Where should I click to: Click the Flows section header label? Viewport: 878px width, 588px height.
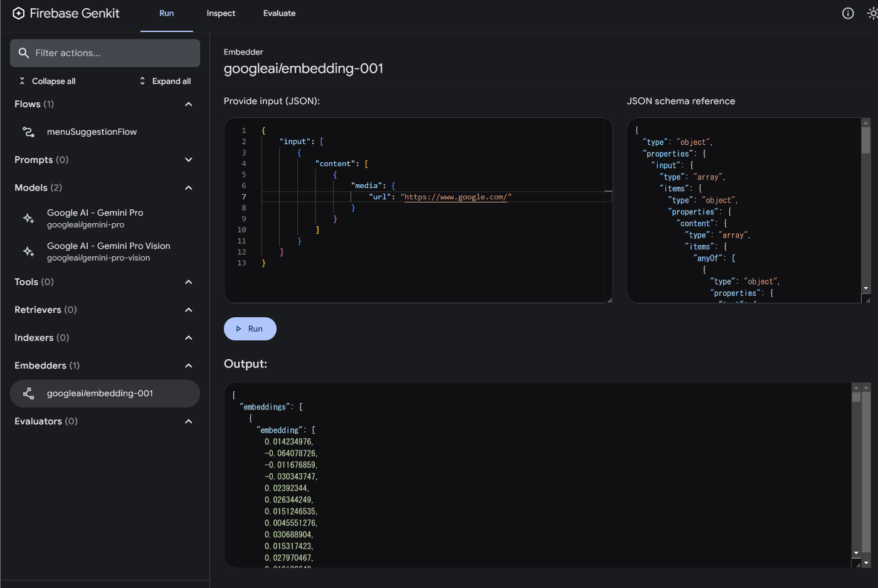[34, 104]
